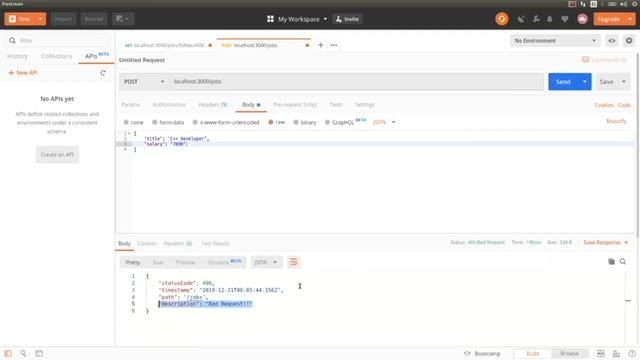Open the Save Response dropdown
Viewport: 640px width, 360px height.
point(606,242)
